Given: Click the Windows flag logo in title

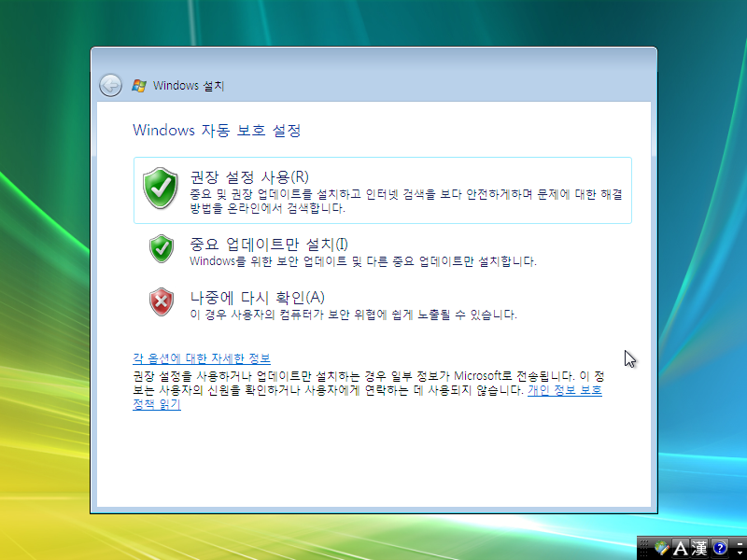Looking at the screenshot, I should pyautogui.click(x=138, y=86).
